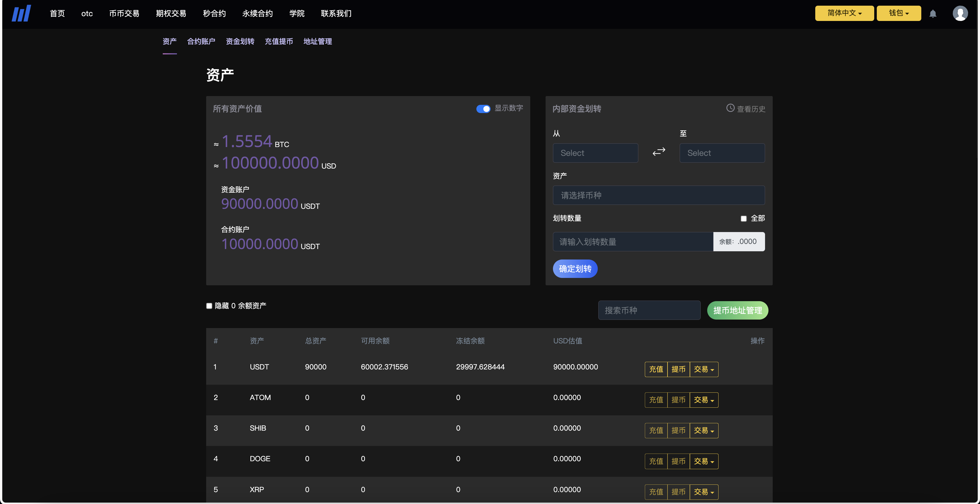This screenshot has width=980, height=504.
Task: Open 联系我们 menu item
Action: [x=336, y=14]
